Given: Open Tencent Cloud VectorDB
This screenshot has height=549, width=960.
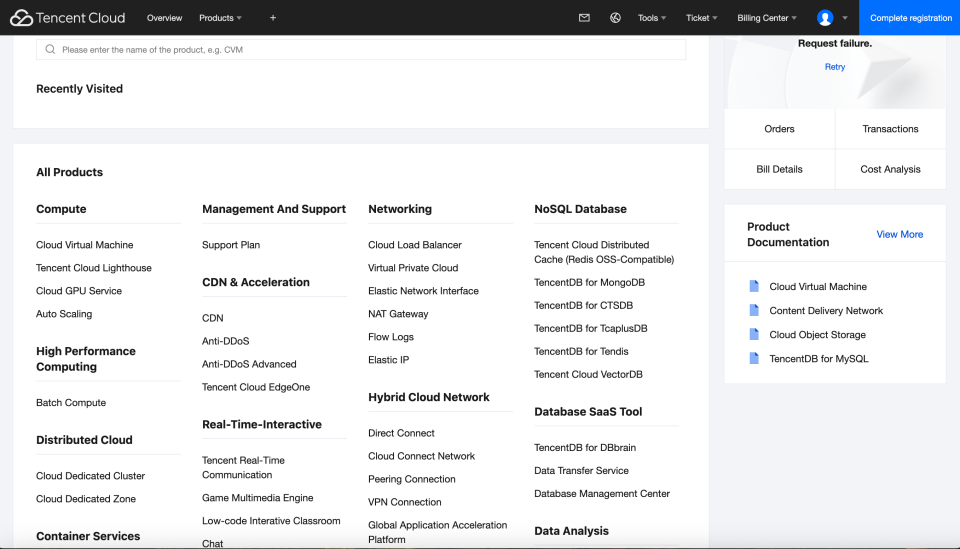Looking at the screenshot, I should coord(588,375).
